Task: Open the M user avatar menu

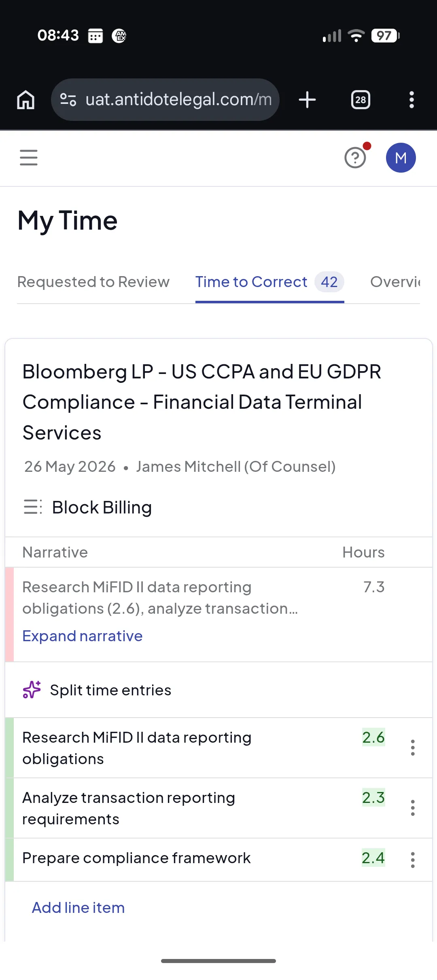Action: [x=401, y=158]
